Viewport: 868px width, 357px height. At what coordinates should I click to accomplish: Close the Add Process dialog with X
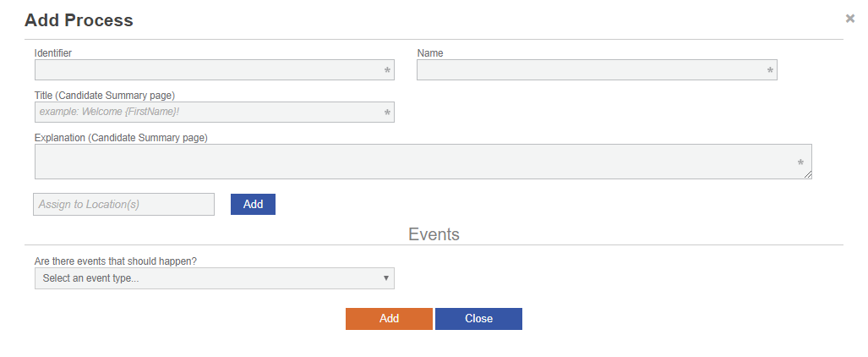[850, 18]
